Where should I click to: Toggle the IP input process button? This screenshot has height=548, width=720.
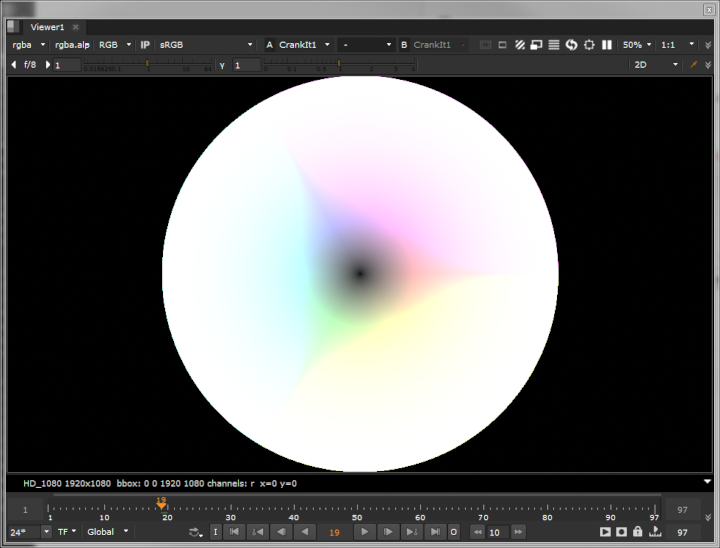[x=145, y=45]
